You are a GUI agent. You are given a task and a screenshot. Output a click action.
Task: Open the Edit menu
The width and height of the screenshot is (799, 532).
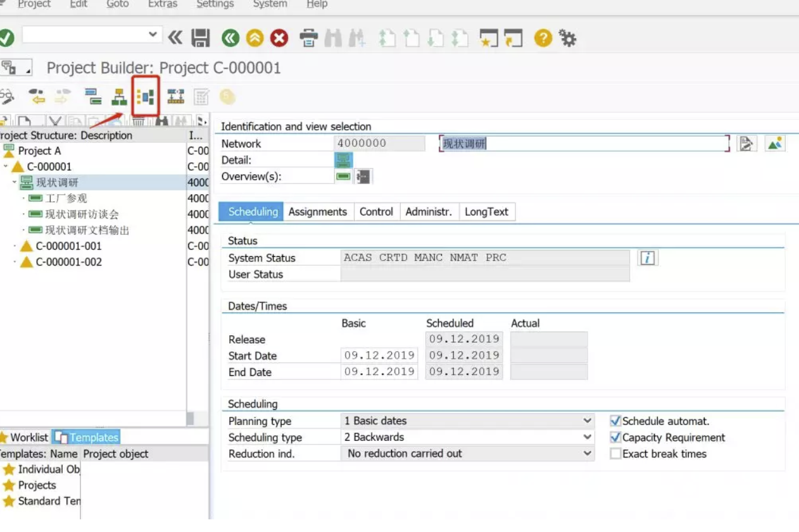tap(79, 4)
